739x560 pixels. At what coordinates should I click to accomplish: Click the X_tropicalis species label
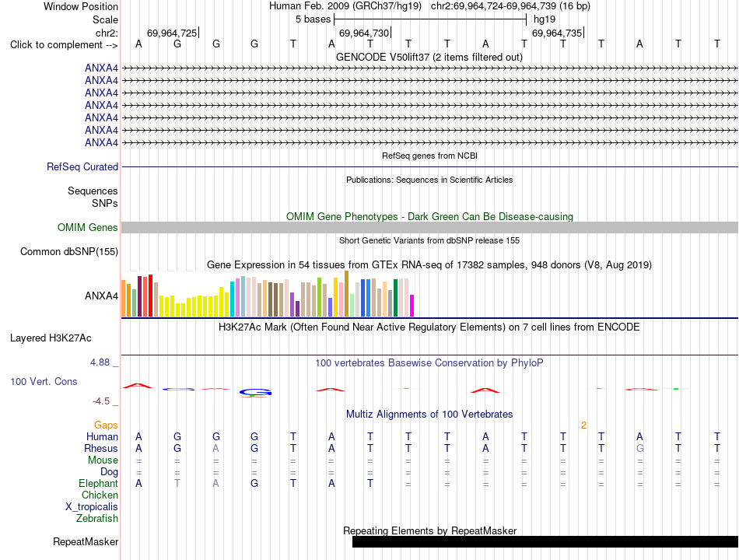click(x=92, y=507)
